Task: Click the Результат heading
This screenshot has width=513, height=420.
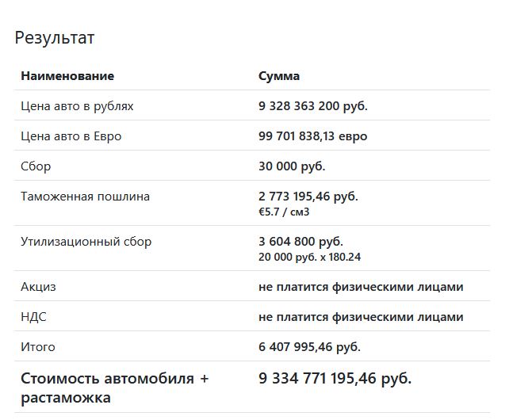Action: [55, 38]
